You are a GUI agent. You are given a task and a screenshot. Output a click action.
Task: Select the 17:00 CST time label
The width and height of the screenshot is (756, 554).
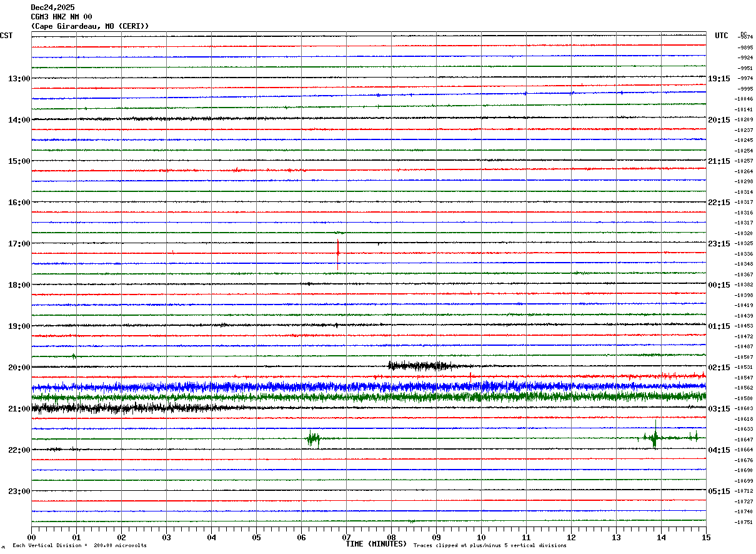(x=19, y=244)
